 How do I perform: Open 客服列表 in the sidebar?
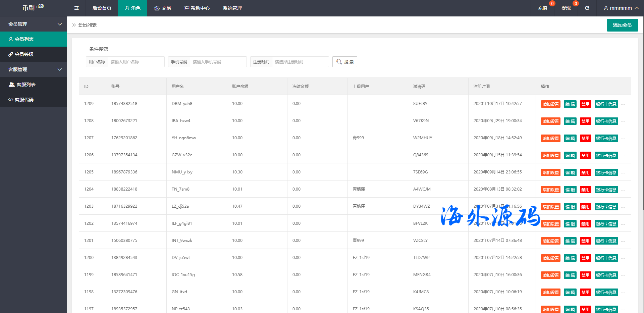[26, 85]
